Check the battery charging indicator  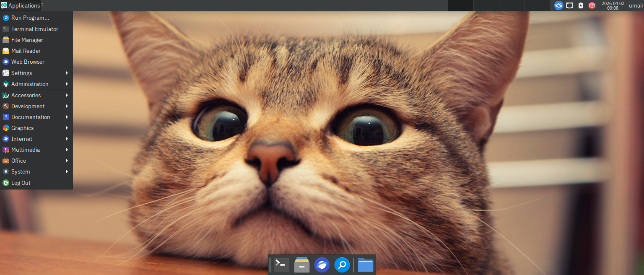click(581, 5)
